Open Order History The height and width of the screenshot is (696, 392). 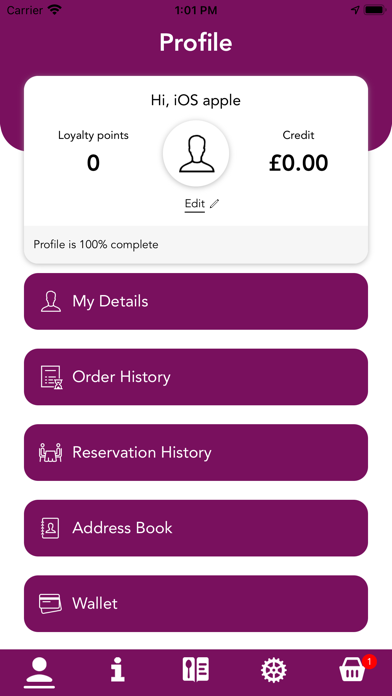point(196,377)
